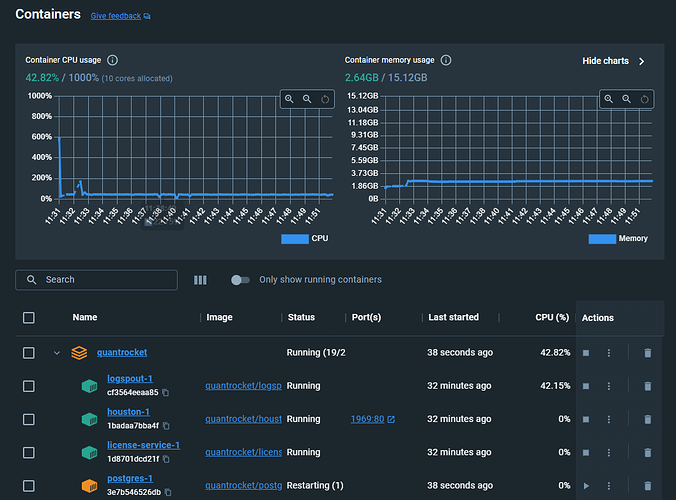Screen dimensions: 676x500
Task: Delete the postgres-1 container
Action: (648, 486)
